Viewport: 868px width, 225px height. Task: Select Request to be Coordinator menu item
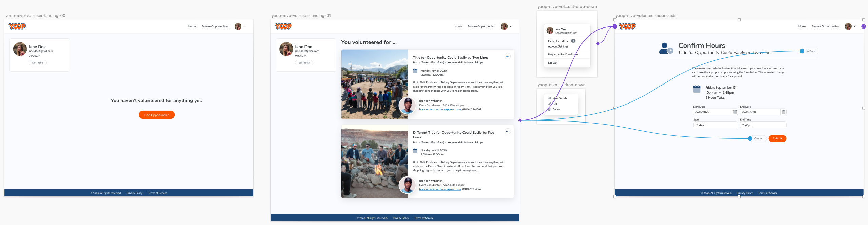[x=563, y=54]
